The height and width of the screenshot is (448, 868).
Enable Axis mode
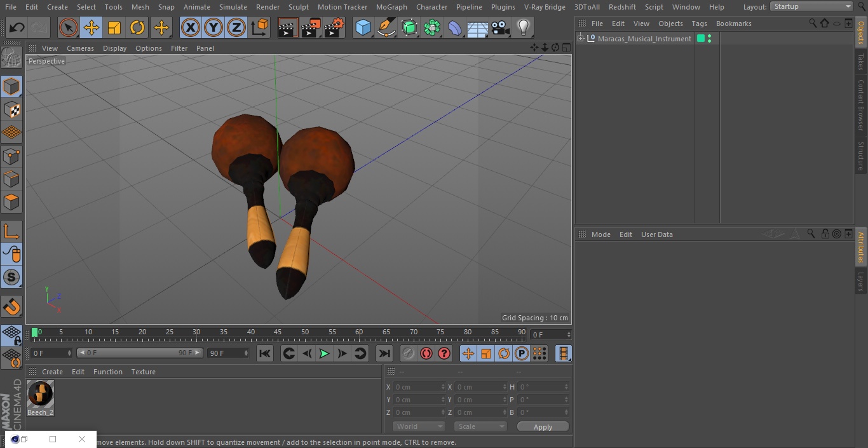point(11,231)
